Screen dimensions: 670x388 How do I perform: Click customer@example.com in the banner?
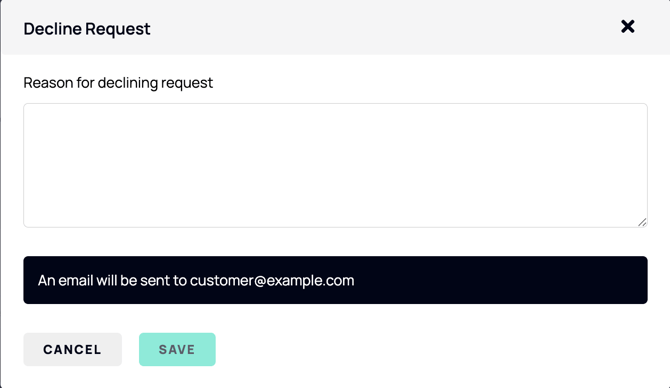pos(272,280)
